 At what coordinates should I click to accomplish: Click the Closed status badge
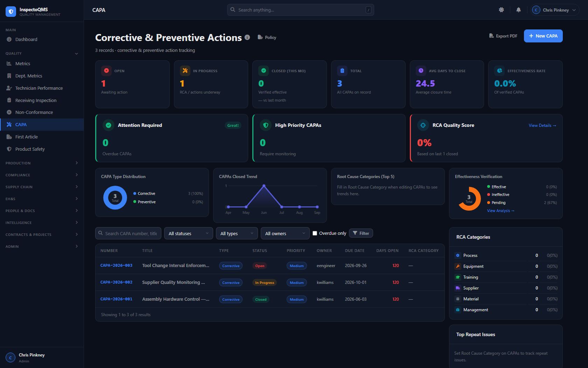pos(261,299)
